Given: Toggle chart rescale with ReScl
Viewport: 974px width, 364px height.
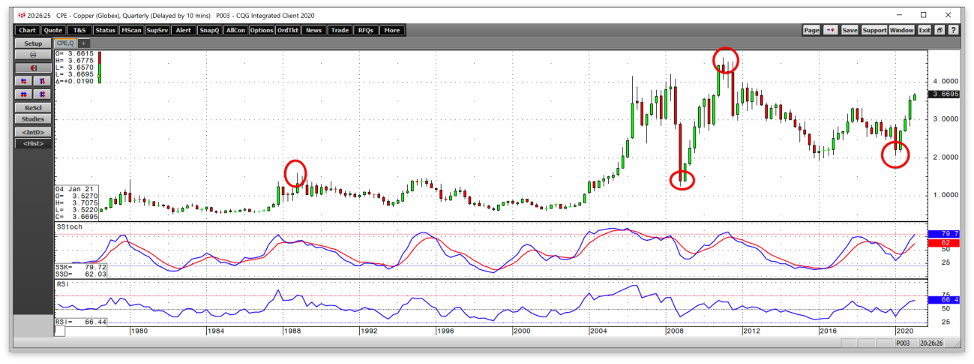Looking at the screenshot, I should click(33, 107).
